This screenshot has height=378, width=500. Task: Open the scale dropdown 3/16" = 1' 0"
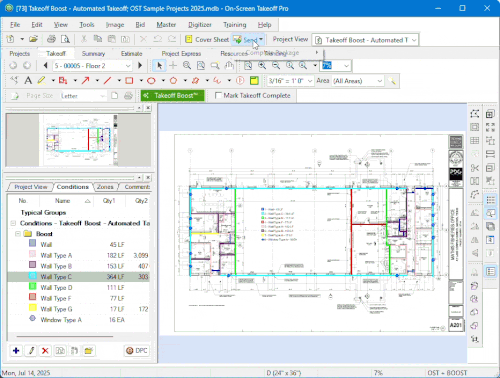pyautogui.click(x=290, y=81)
